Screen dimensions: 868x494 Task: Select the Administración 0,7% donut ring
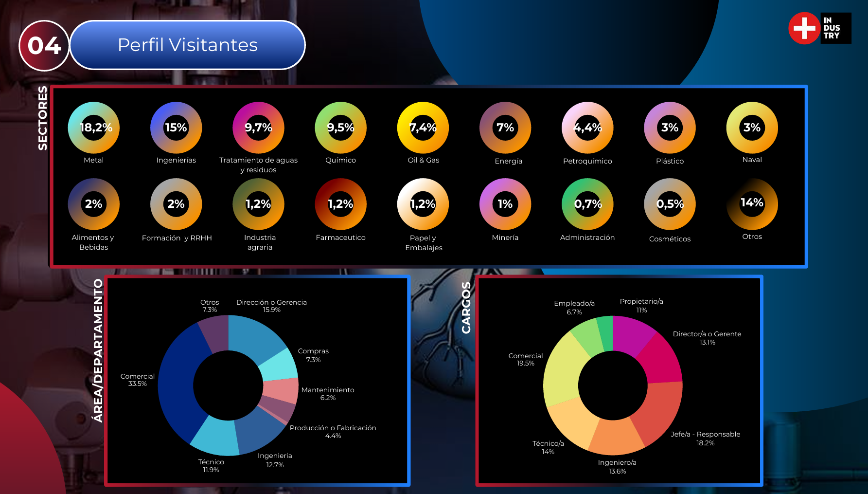pyautogui.click(x=587, y=204)
